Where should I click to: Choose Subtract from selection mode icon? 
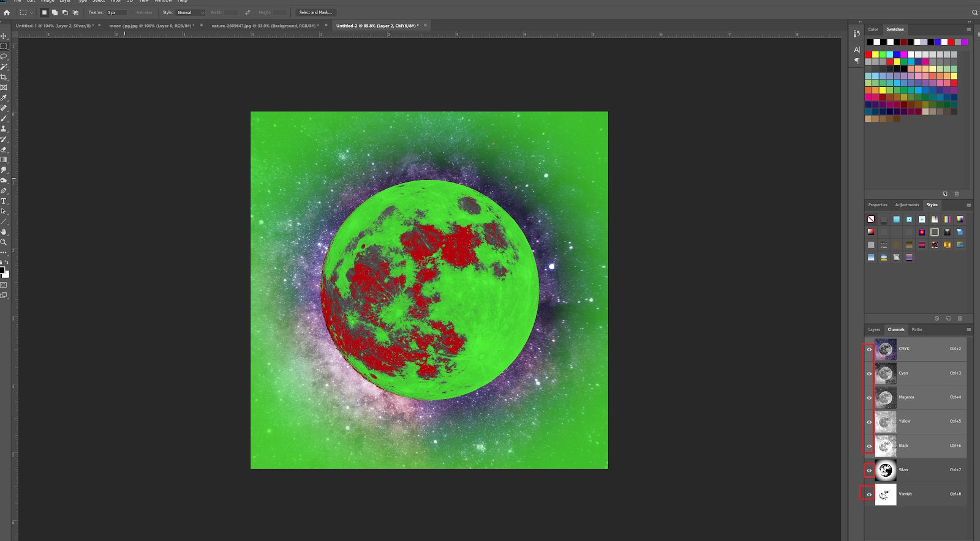65,12
